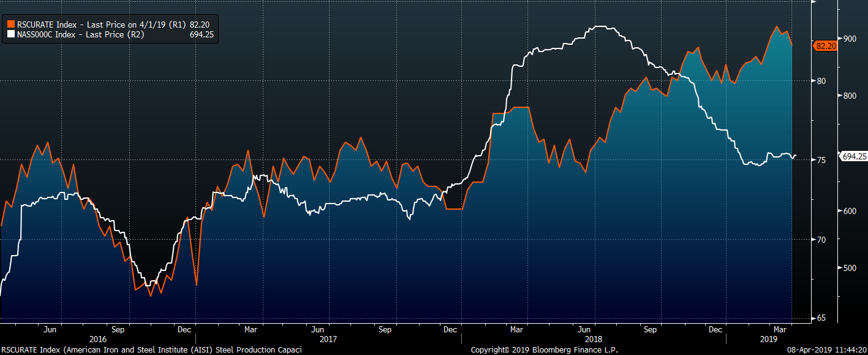This screenshot has height=355, width=868.
Task: Click the 694.25 value in the legend
Action: [202, 34]
